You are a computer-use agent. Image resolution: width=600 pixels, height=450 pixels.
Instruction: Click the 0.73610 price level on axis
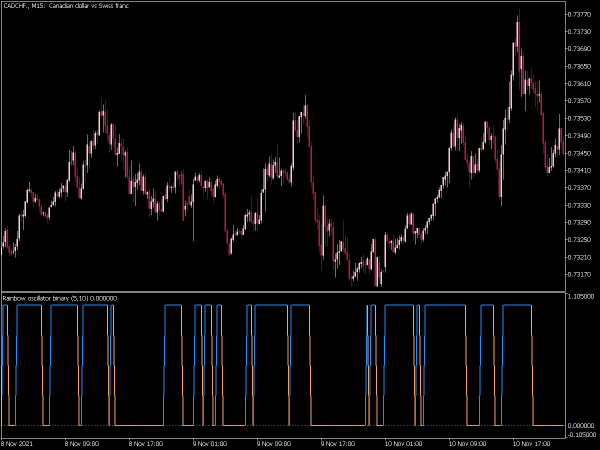point(580,83)
